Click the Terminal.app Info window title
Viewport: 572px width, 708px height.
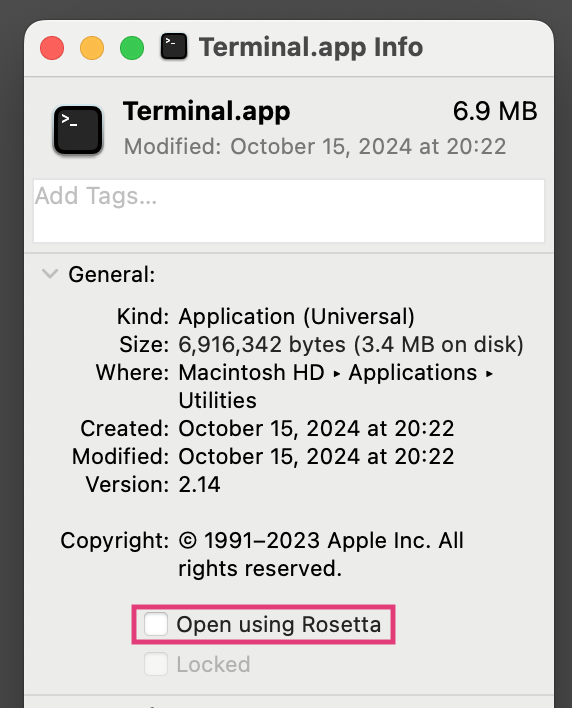pos(311,47)
